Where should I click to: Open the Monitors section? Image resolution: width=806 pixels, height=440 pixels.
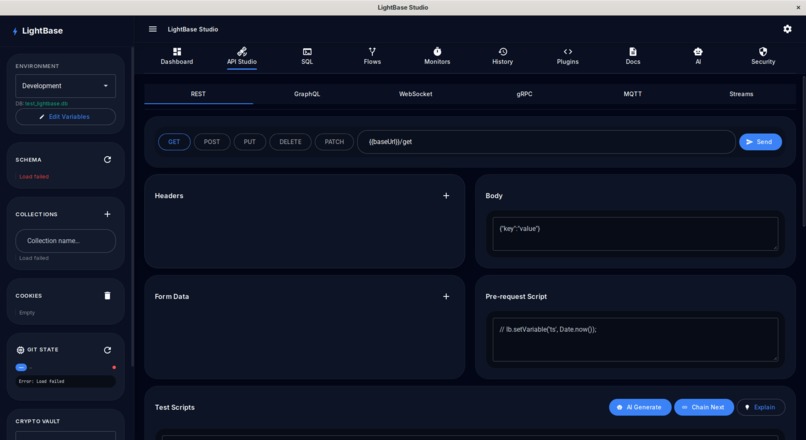click(x=437, y=56)
